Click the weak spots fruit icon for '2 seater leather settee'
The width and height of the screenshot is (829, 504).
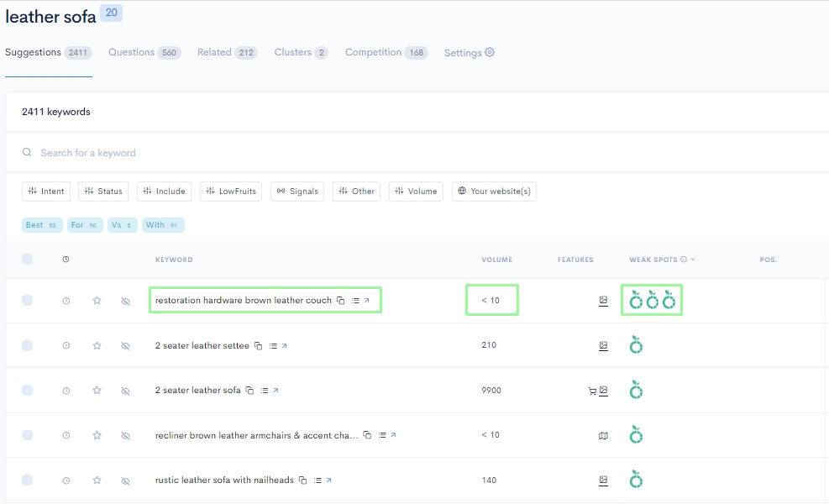636,344
